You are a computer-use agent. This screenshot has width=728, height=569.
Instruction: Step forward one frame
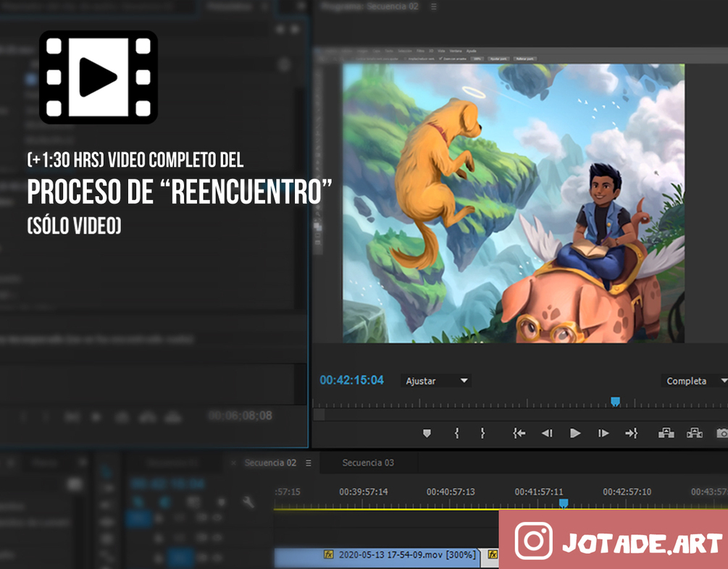(603, 433)
